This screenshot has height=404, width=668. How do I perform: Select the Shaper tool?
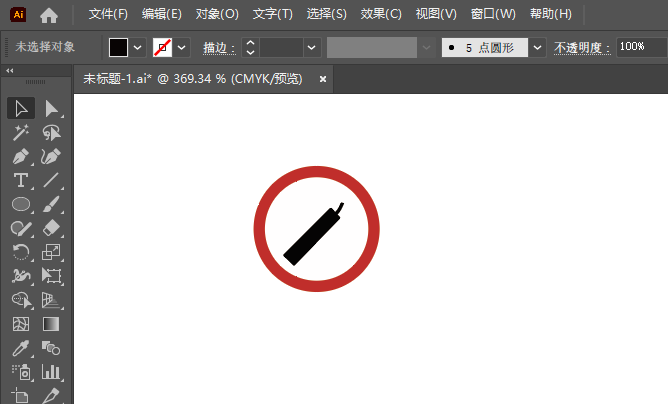[21, 228]
